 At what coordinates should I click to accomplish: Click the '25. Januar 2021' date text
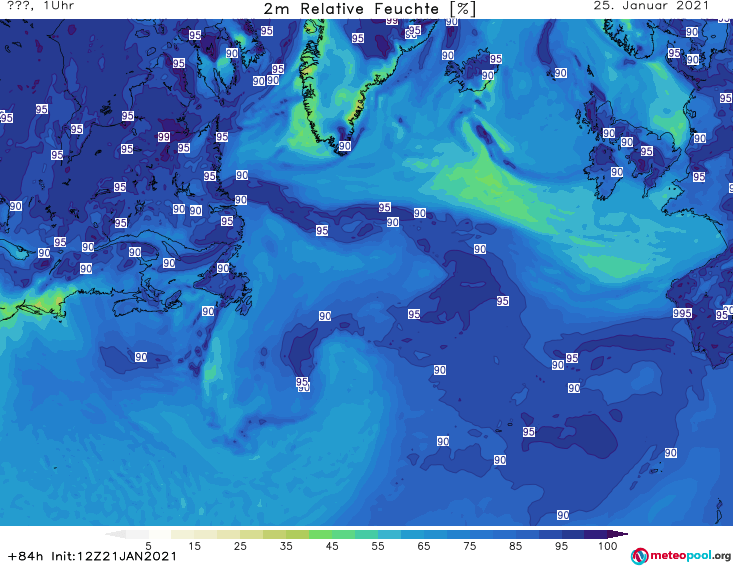(651, 6)
